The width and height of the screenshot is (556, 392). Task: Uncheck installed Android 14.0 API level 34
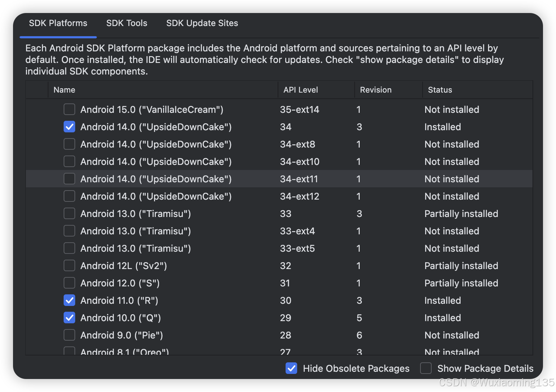click(x=69, y=127)
